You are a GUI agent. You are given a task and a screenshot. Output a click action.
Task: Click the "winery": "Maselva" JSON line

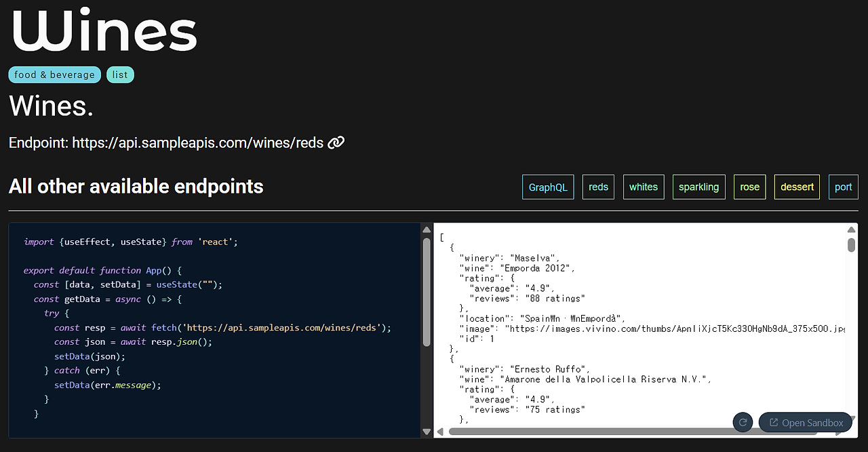click(510, 258)
